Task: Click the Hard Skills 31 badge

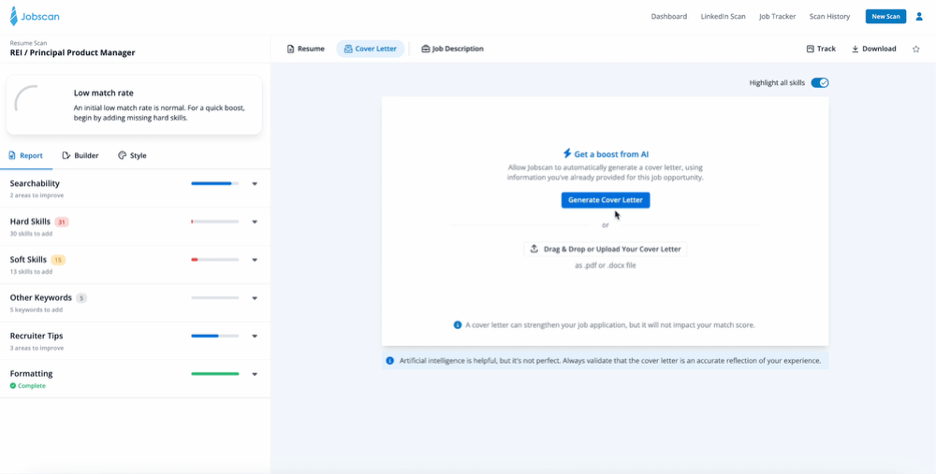Action: click(x=61, y=222)
